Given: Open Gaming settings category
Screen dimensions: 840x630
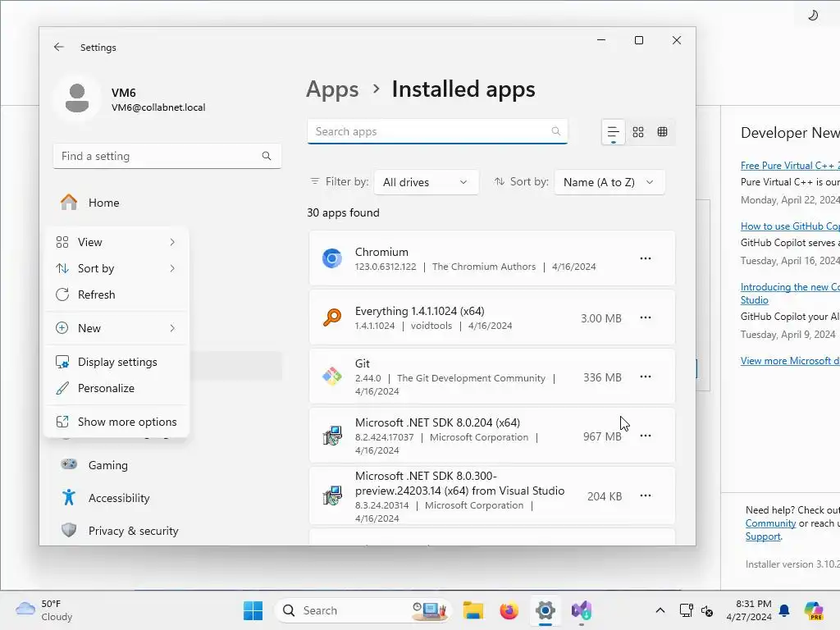Looking at the screenshot, I should point(167,465).
